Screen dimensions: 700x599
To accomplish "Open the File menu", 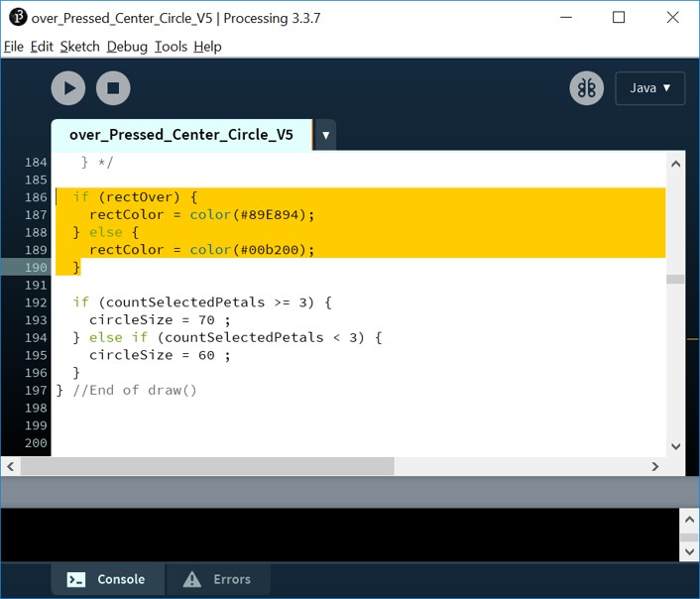I will (x=14, y=47).
